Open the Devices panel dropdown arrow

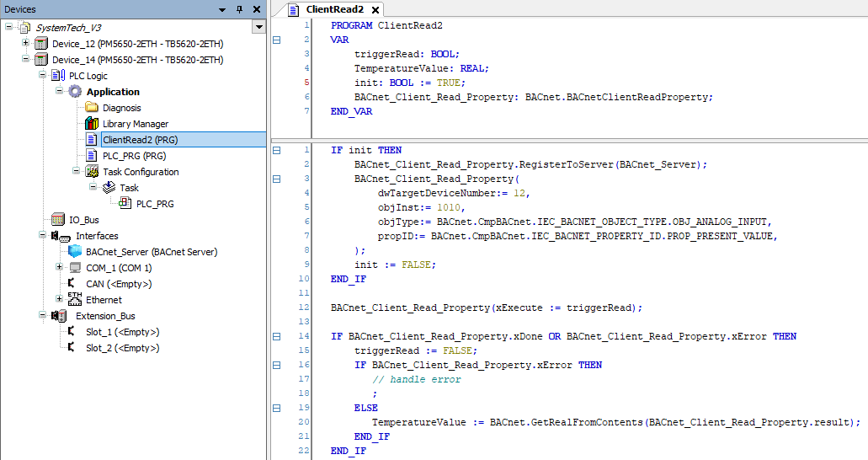click(222, 9)
